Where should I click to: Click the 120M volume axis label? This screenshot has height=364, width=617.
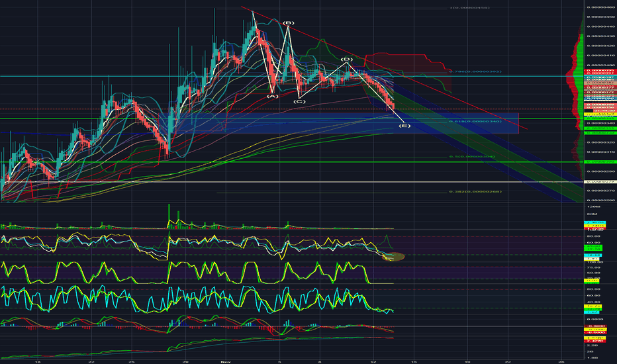point(593,206)
